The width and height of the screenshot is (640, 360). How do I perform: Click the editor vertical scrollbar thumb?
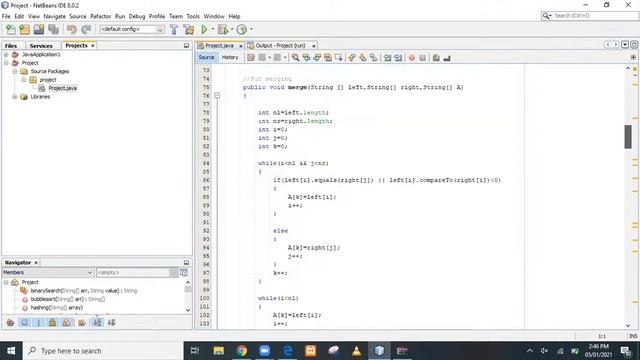tap(628, 136)
